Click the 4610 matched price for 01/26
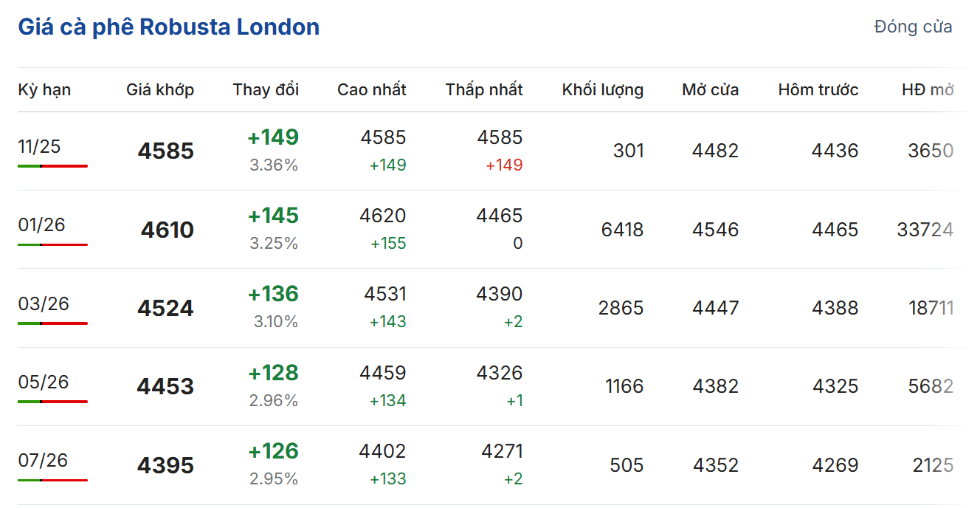Screen dimensions: 980x508 pyautogui.click(x=168, y=230)
